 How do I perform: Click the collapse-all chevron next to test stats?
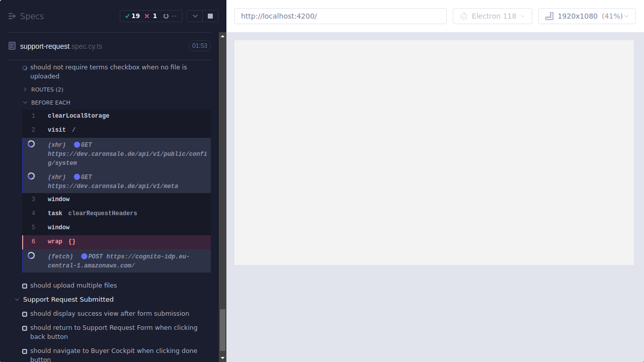[x=195, y=16]
